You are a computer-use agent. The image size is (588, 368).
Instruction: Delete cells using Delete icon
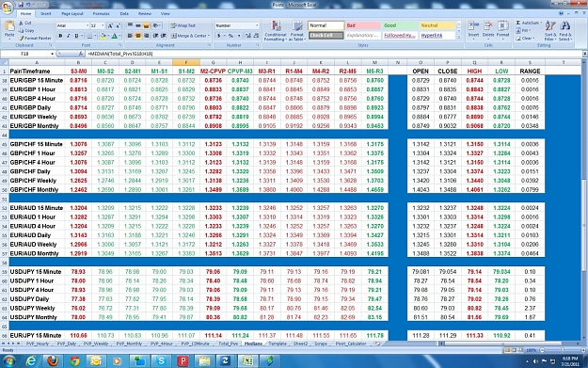(x=488, y=29)
